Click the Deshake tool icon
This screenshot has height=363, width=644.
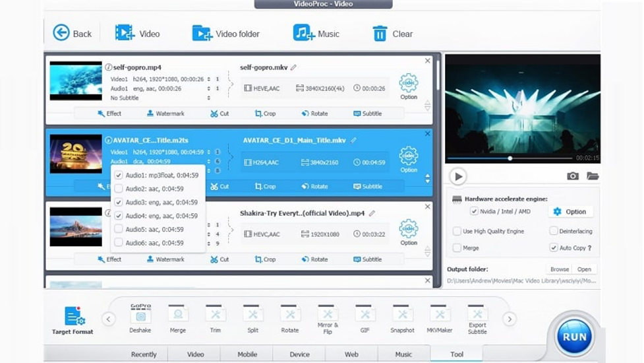pos(140,313)
